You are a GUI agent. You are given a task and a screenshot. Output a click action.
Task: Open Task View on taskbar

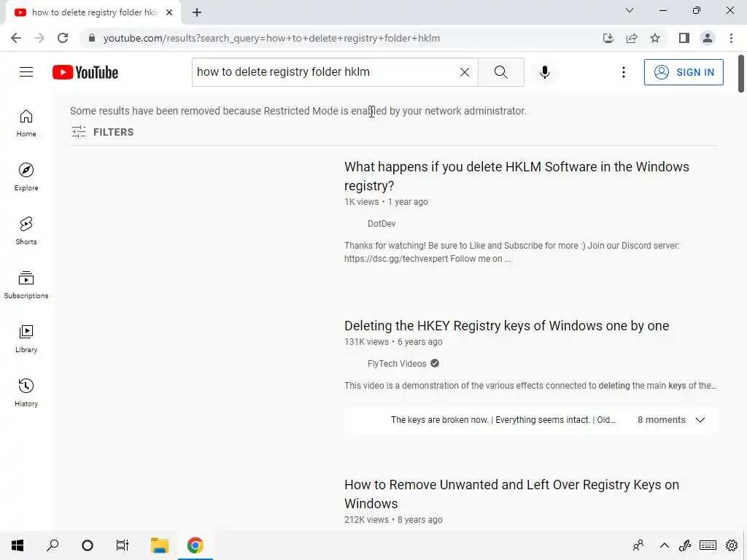pyautogui.click(x=123, y=545)
